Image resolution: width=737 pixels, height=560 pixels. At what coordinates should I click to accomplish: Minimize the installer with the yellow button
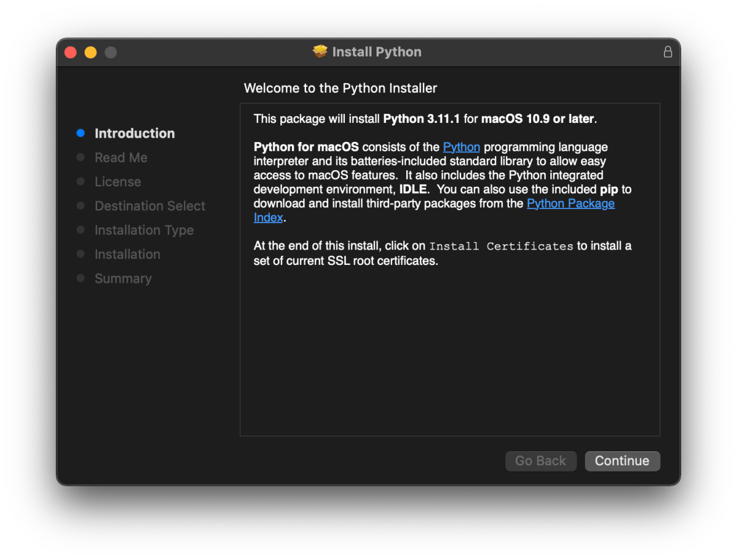91,52
